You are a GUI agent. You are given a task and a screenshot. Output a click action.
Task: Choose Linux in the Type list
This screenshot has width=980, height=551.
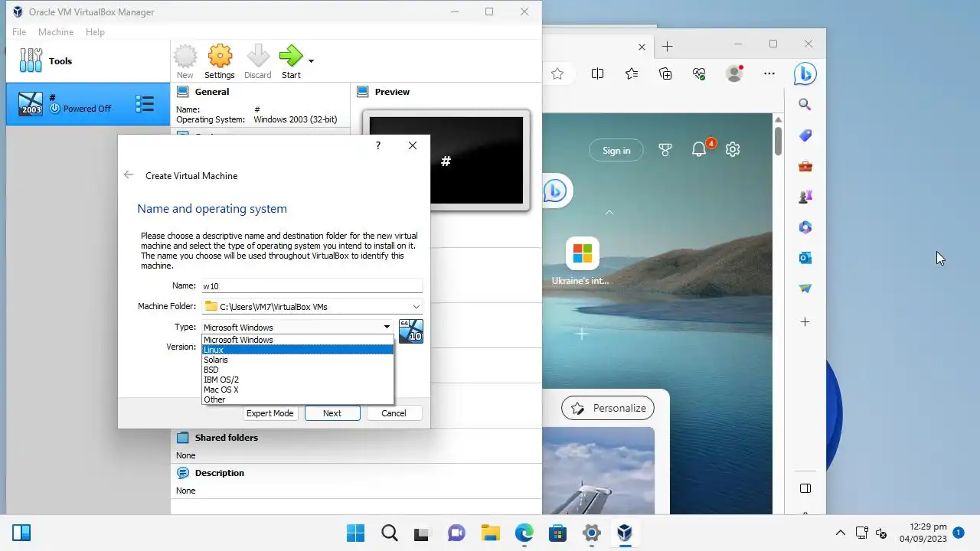pos(297,350)
